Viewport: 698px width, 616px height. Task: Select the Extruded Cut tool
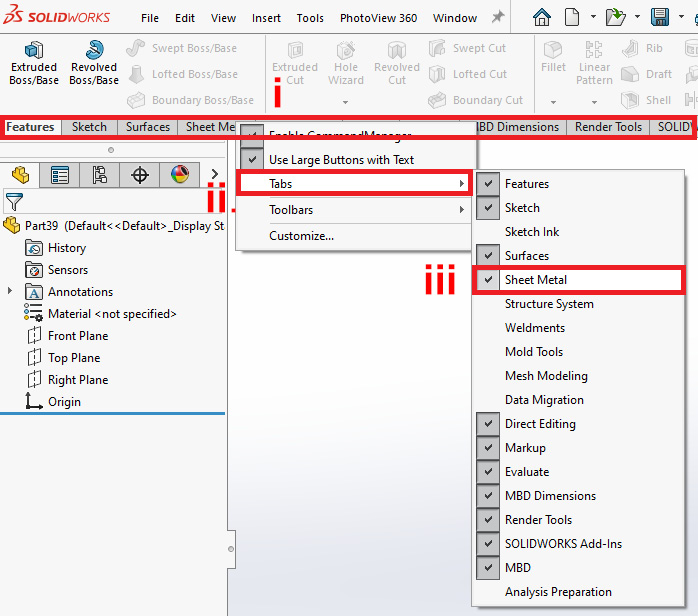295,63
